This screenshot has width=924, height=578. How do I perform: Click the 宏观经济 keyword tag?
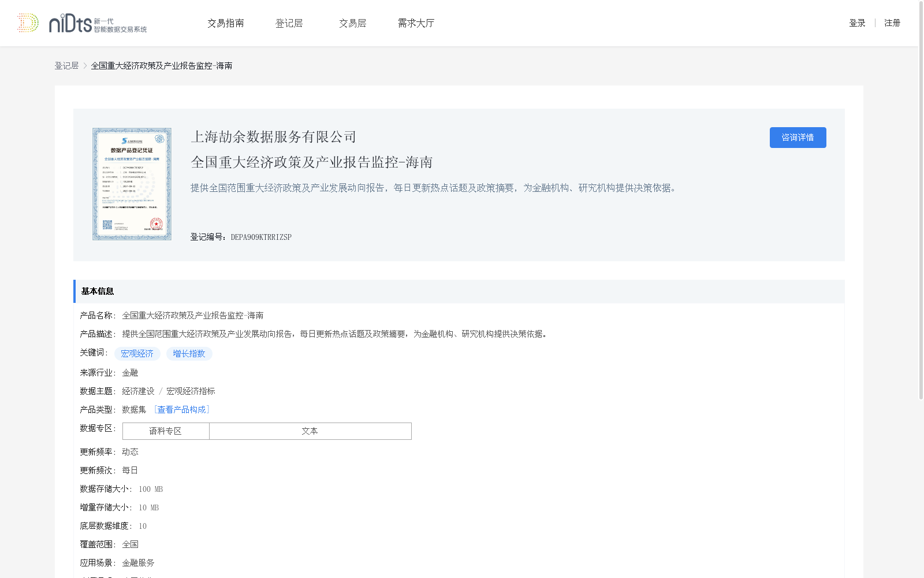pos(137,354)
